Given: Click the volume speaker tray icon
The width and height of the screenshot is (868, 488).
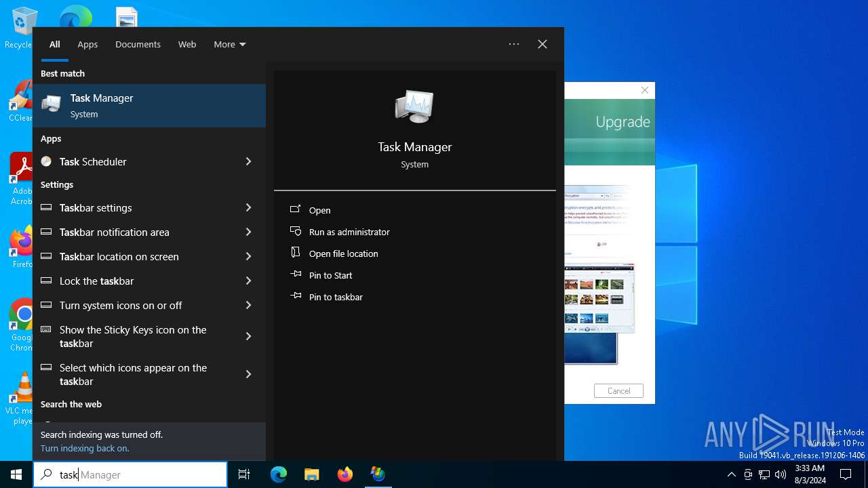Looking at the screenshot, I should pyautogui.click(x=781, y=474).
